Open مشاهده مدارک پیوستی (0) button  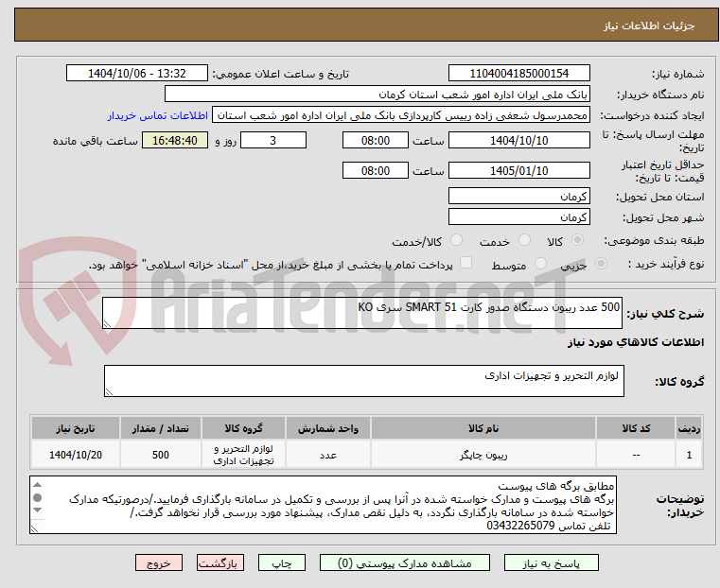[405, 562]
